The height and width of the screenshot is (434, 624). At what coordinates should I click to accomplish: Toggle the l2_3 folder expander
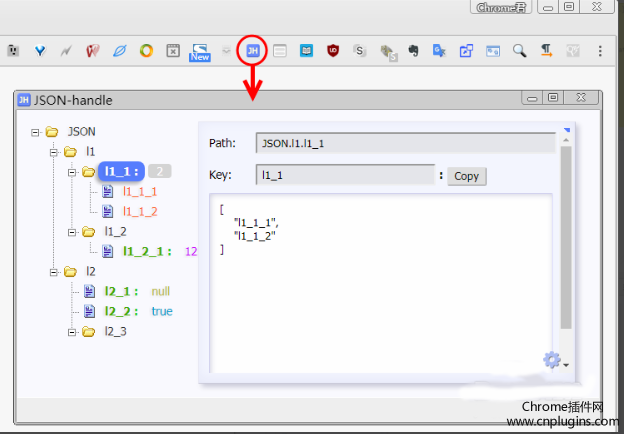click(x=72, y=332)
